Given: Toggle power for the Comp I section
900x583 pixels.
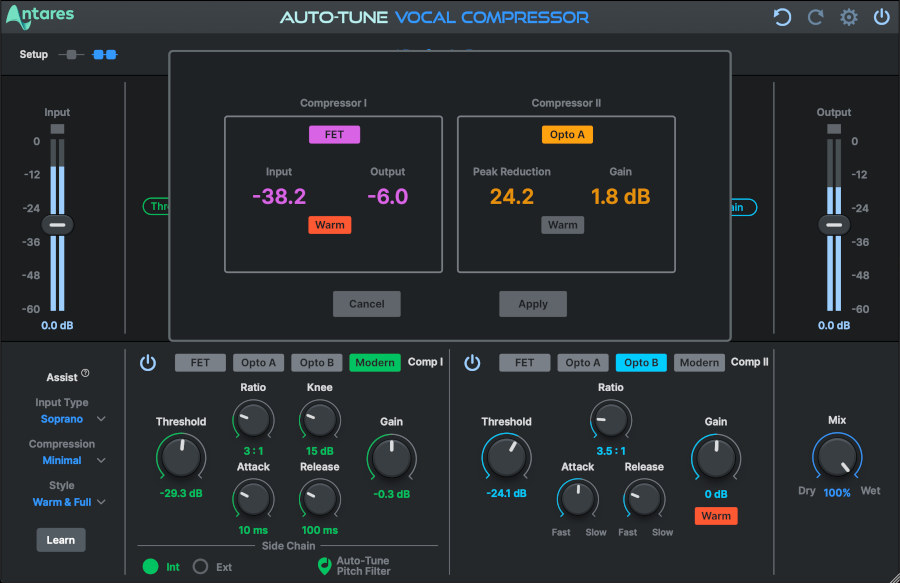Looking at the screenshot, I should pyautogui.click(x=147, y=362).
